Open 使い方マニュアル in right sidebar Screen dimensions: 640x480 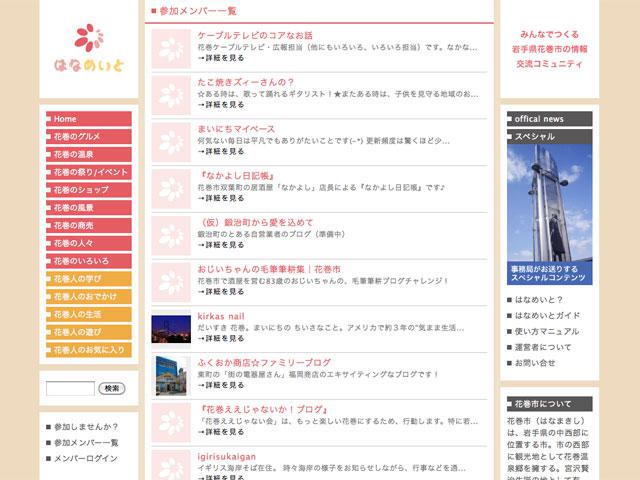[x=546, y=331]
